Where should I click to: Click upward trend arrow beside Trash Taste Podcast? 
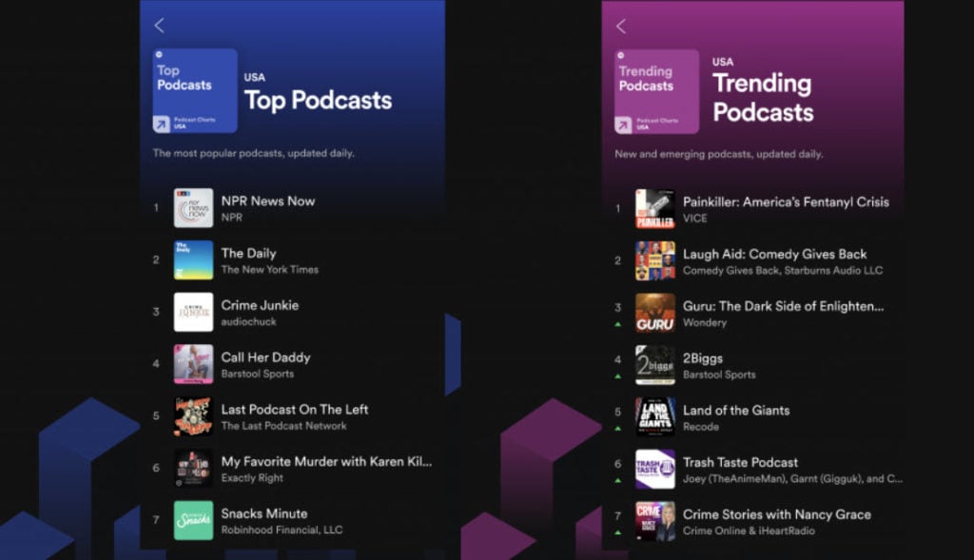[x=617, y=480]
